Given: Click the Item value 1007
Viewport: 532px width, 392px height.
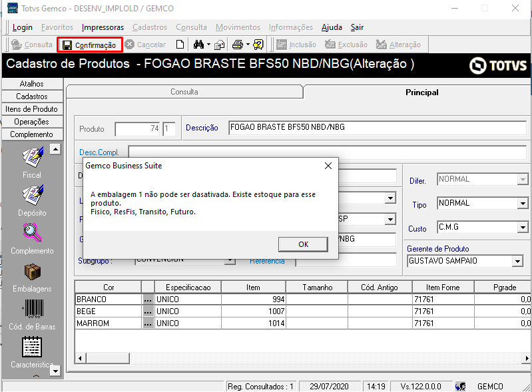Looking at the screenshot, I should tap(276, 311).
